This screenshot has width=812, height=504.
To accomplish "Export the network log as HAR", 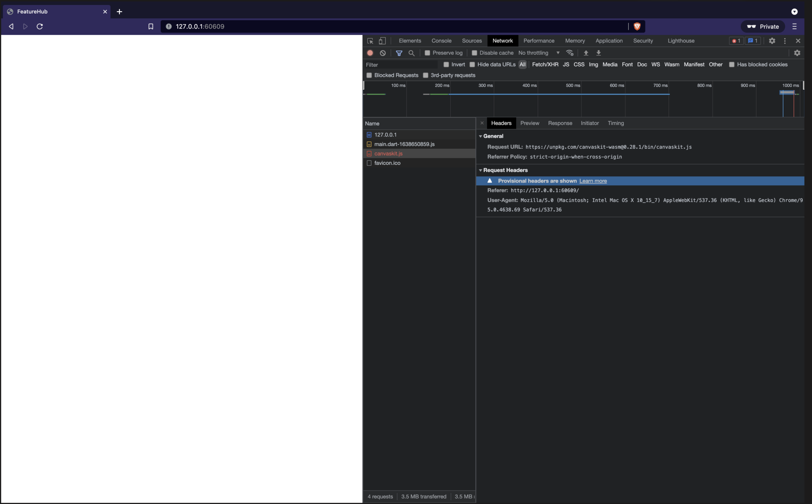I will [598, 53].
